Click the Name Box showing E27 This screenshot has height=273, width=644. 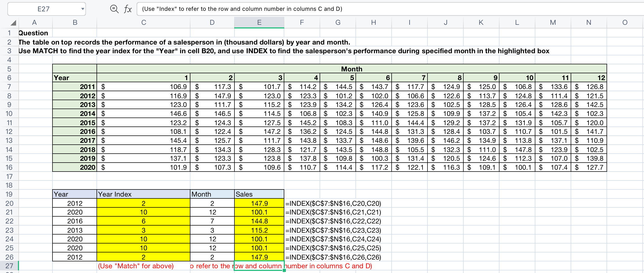pos(47,9)
